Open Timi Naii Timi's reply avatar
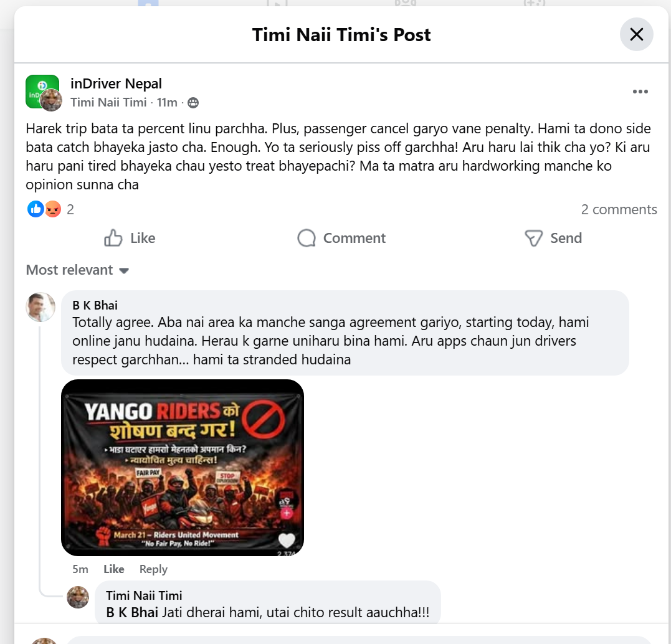Screen dimensions: 671x644 78,597
